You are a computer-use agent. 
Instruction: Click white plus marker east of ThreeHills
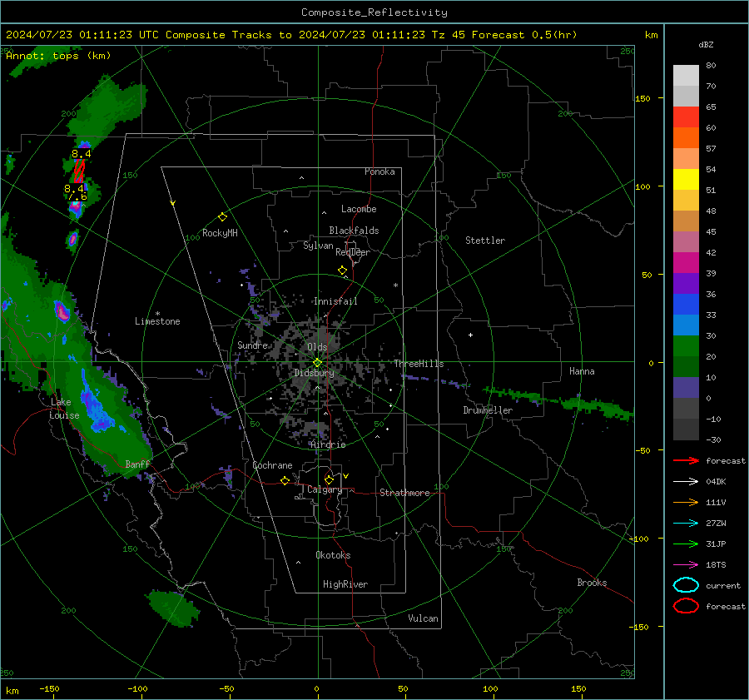point(470,335)
